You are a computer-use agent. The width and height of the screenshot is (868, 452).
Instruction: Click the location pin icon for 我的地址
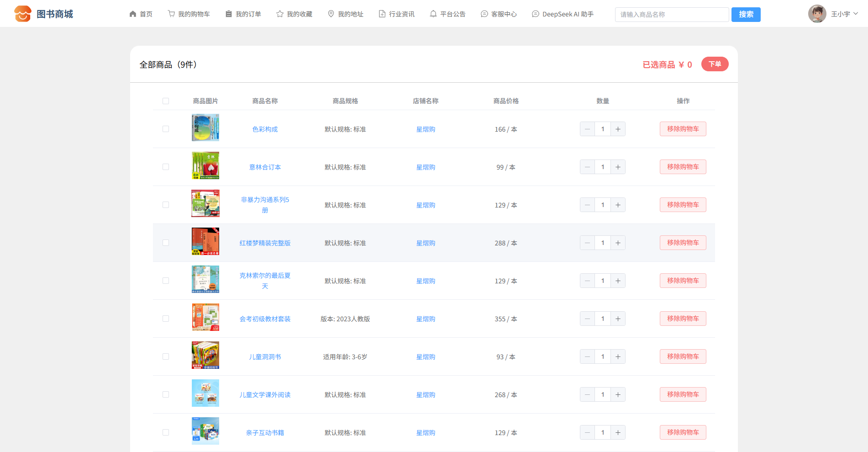point(331,14)
